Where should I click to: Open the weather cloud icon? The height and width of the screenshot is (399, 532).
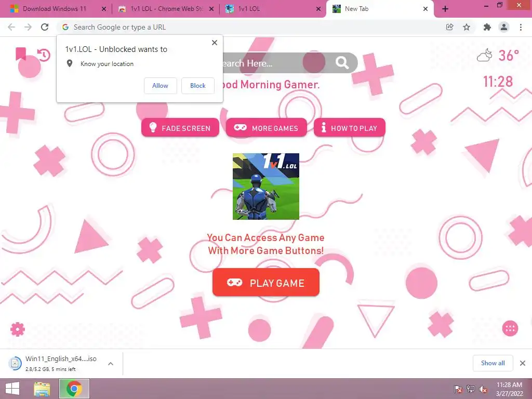coord(485,55)
